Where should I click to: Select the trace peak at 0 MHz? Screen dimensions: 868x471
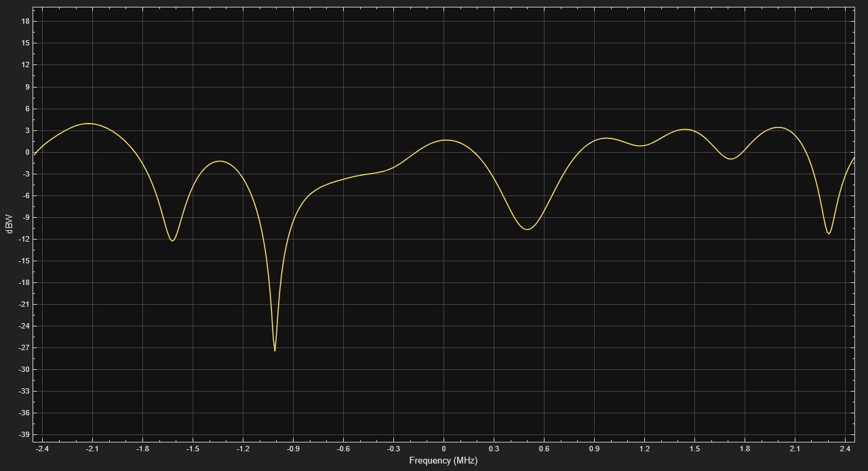click(x=446, y=140)
